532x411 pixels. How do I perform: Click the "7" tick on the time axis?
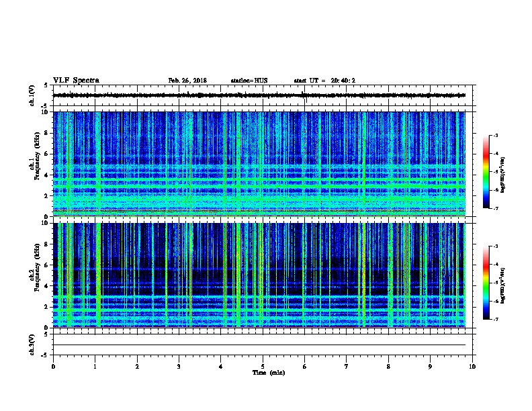tap(347, 366)
